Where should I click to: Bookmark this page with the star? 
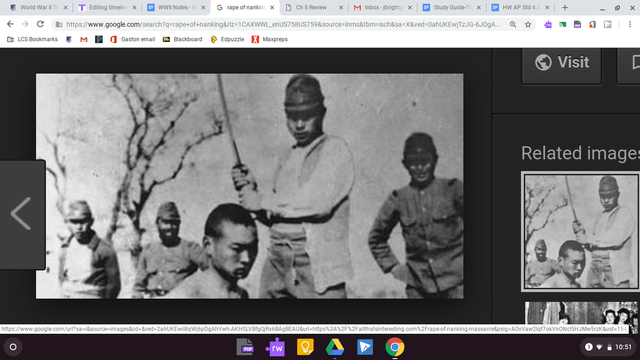click(528, 24)
